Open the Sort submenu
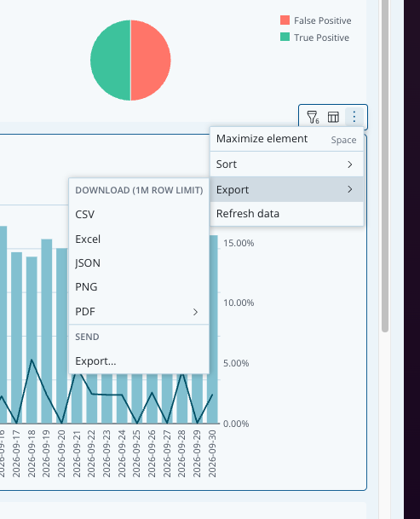420x519 pixels. tap(286, 164)
